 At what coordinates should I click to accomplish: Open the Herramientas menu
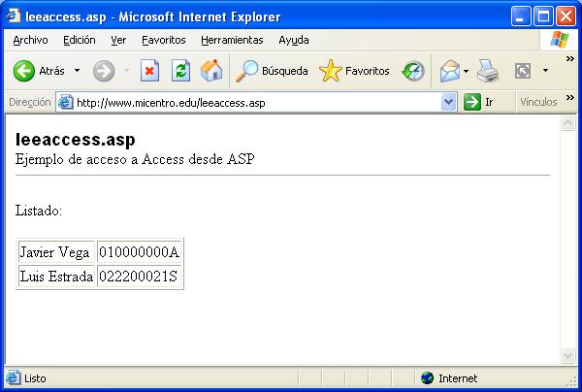coord(232,40)
